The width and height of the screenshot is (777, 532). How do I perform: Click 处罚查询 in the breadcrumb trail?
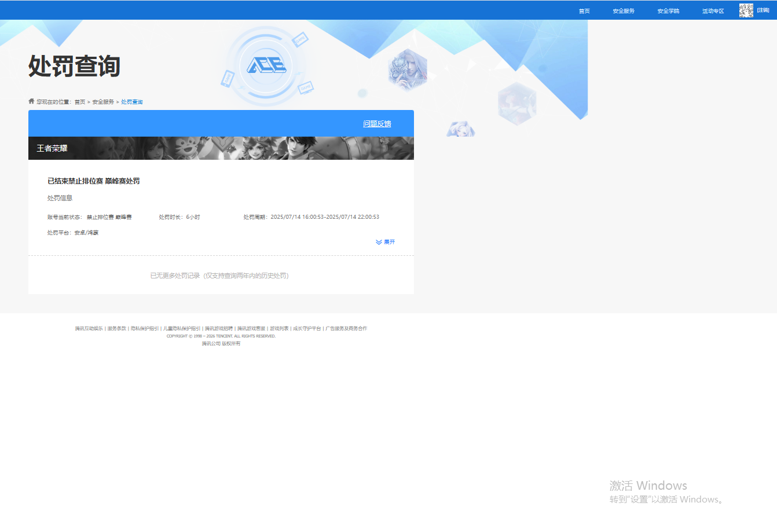pyautogui.click(x=132, y=102)
